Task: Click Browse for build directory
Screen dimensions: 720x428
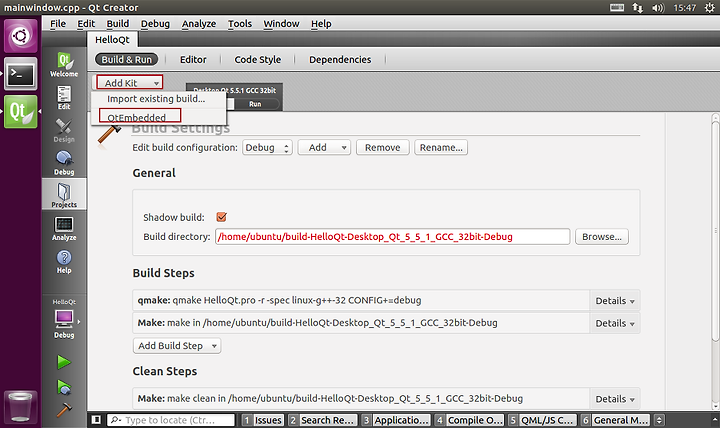Action: 602,237
